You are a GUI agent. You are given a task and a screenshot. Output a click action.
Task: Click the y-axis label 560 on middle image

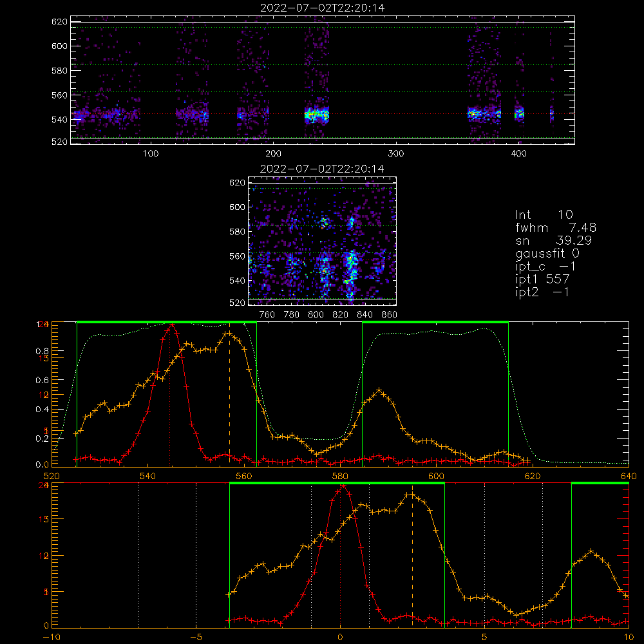point(238,256)
